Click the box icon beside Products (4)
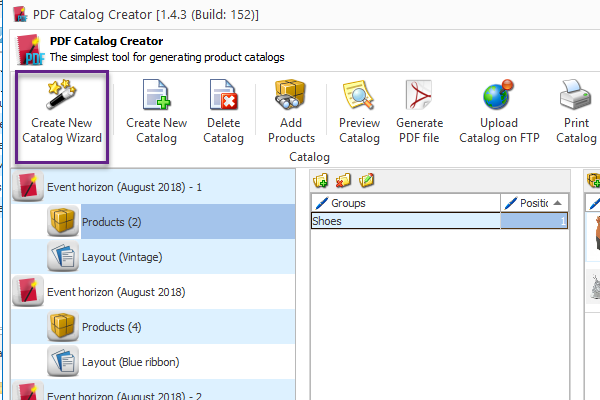The image size is (600, 400). point(63,326)
